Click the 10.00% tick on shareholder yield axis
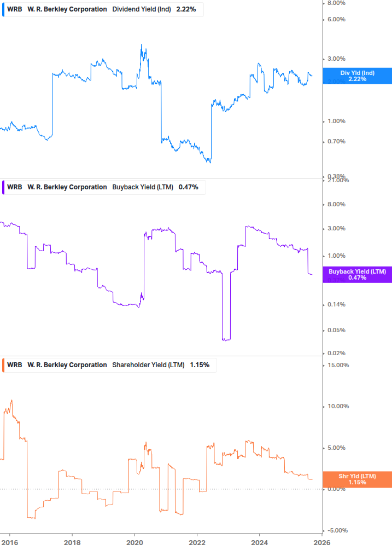This screenshot has height=550, width=392. tap(338, 407)
